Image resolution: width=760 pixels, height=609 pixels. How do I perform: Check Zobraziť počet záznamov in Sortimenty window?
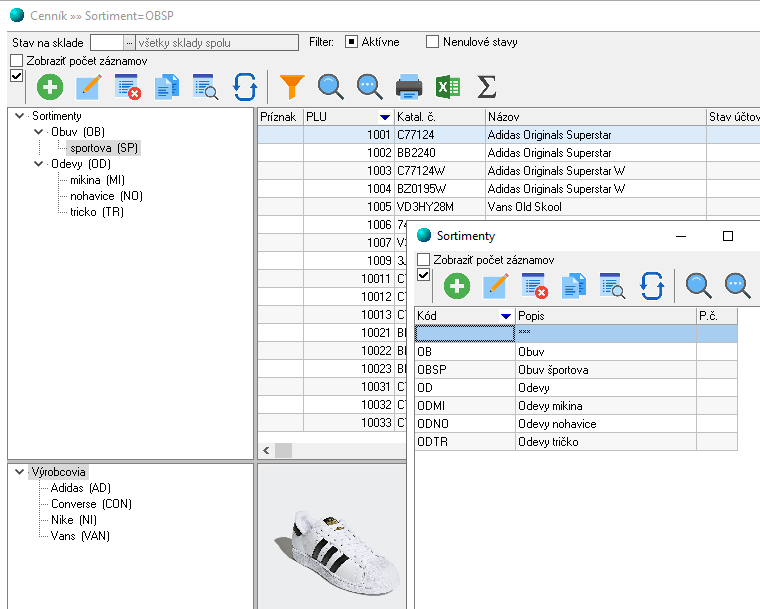pyautogui.click(x=424, y=260)
